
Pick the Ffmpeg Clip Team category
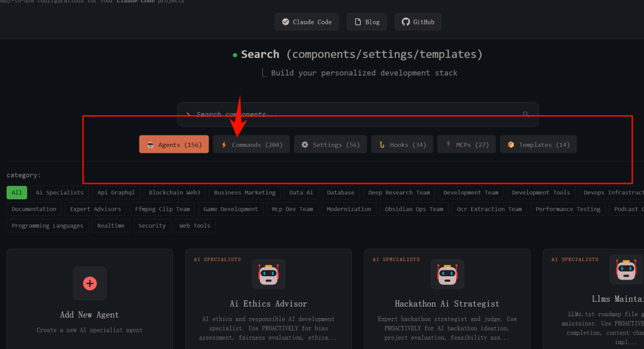point(163,209)
